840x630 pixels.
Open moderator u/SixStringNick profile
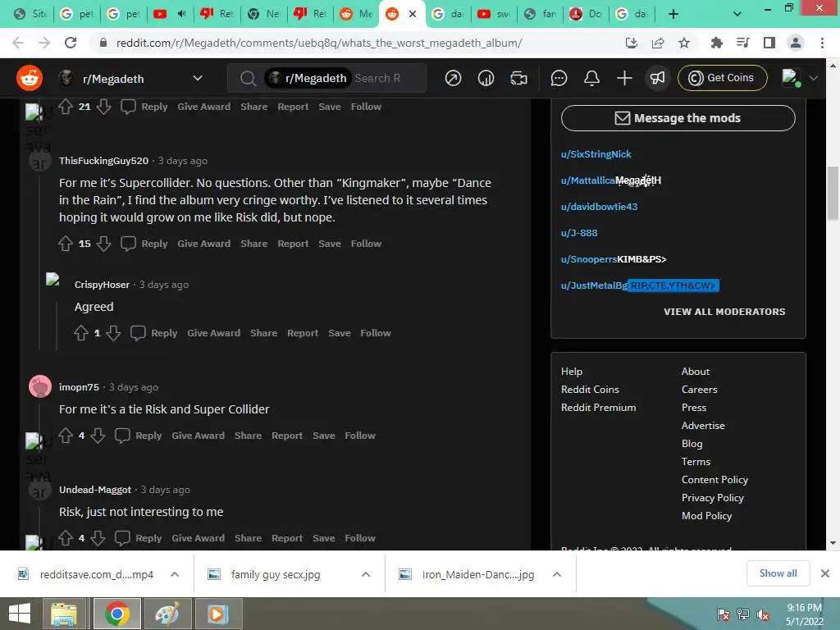point(596,154)
